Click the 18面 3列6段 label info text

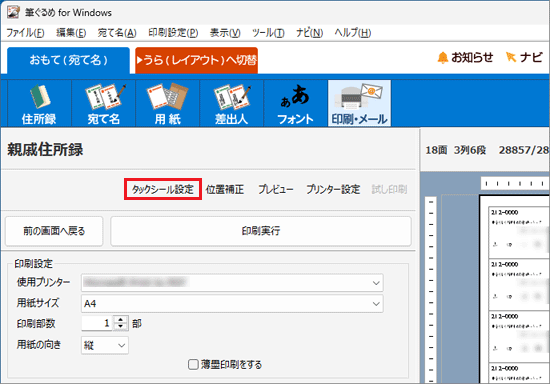point(456,150)
